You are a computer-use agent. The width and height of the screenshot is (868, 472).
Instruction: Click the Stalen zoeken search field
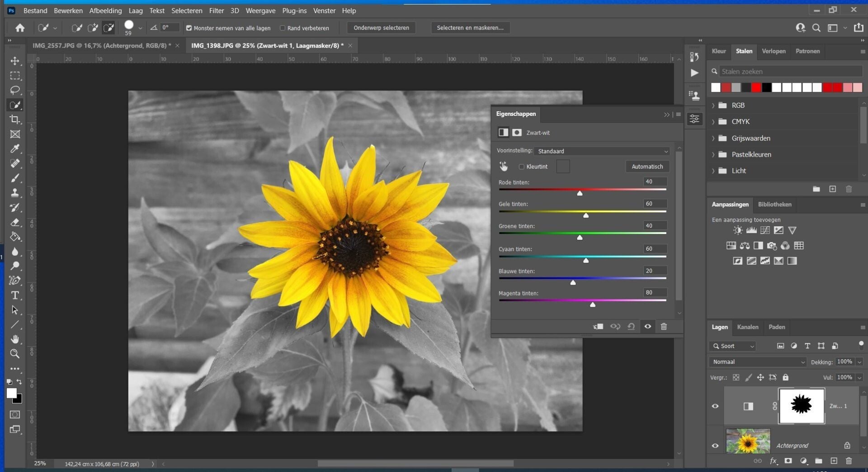pos(790,72)
